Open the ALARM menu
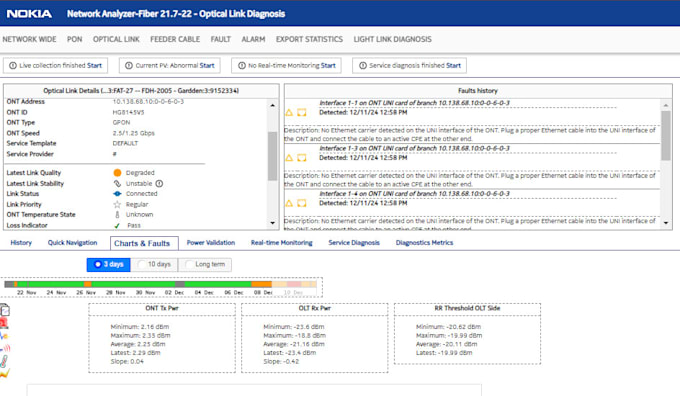Viewport: 680px width, 396px height. tap(253, 39)
